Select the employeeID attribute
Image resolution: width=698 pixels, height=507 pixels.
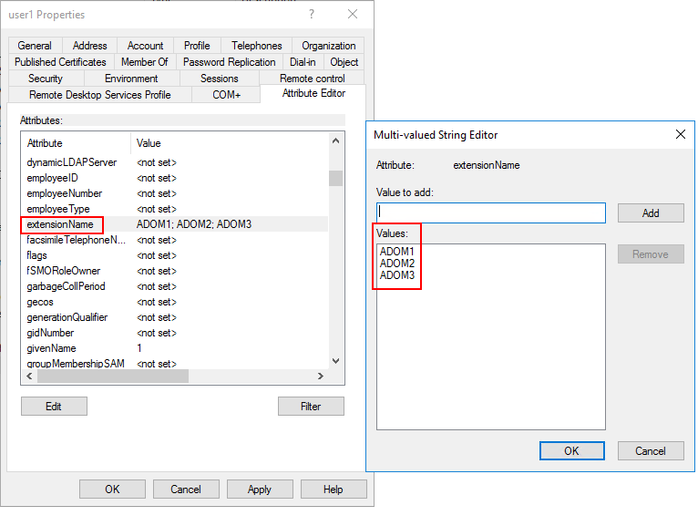point(174,178)
